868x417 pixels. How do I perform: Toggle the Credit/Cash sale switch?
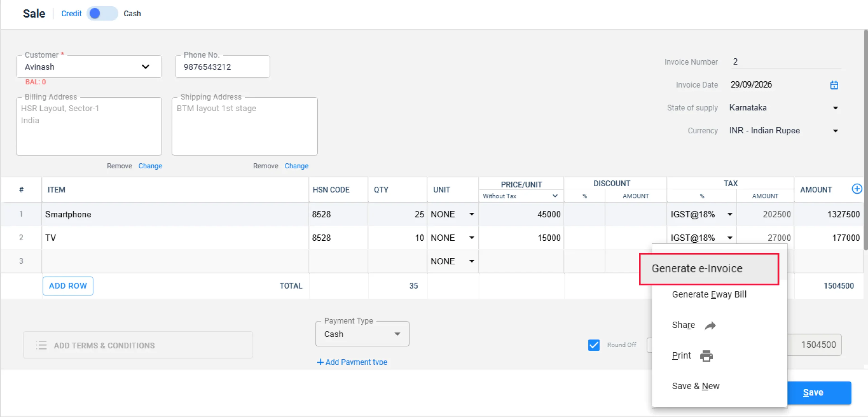click(102, 14)
